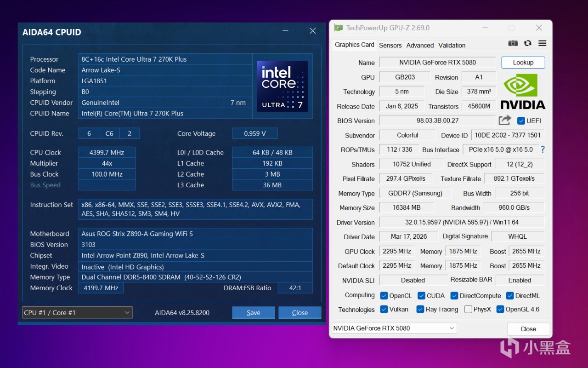Click the Bus Interface question mark icon
The height and width of the screenshot is (368, 588).
tap(543, 149)
